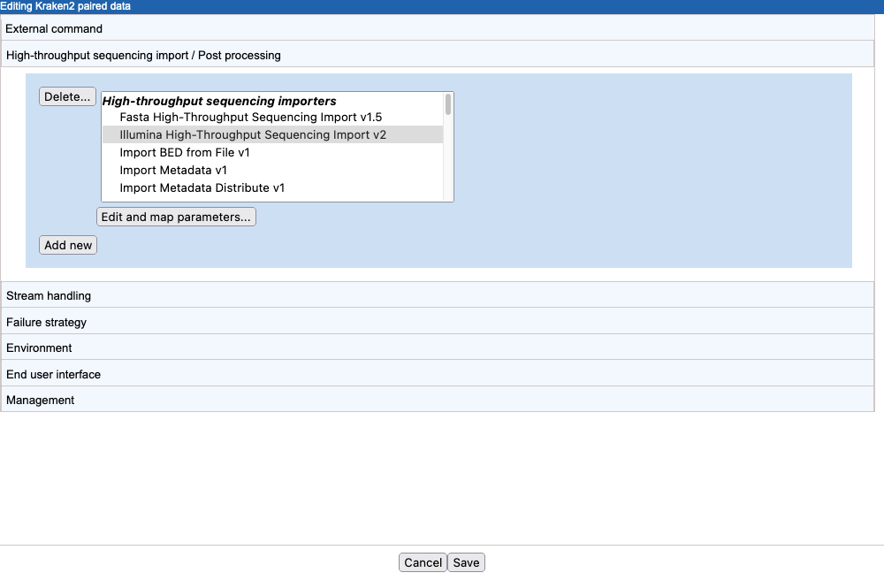
Task: Open Edit and map parameters dialog
Action: click(x=176, y=217)
